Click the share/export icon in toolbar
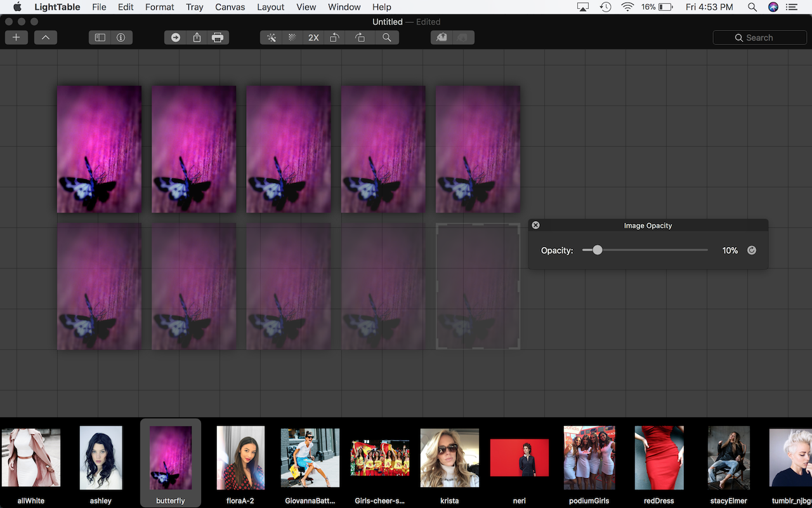812x508 pixels. tap(197, 37)
